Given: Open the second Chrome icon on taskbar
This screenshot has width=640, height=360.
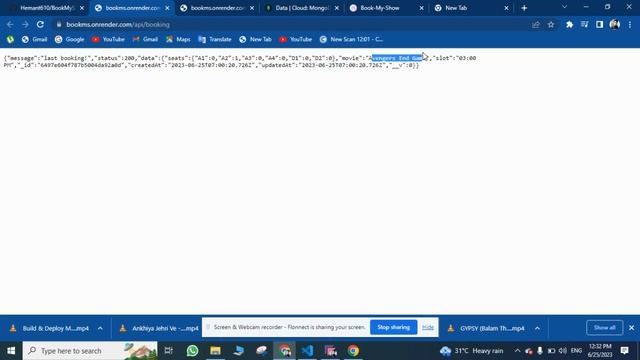Looking at the screenshot, I should [x=353, y=351].
